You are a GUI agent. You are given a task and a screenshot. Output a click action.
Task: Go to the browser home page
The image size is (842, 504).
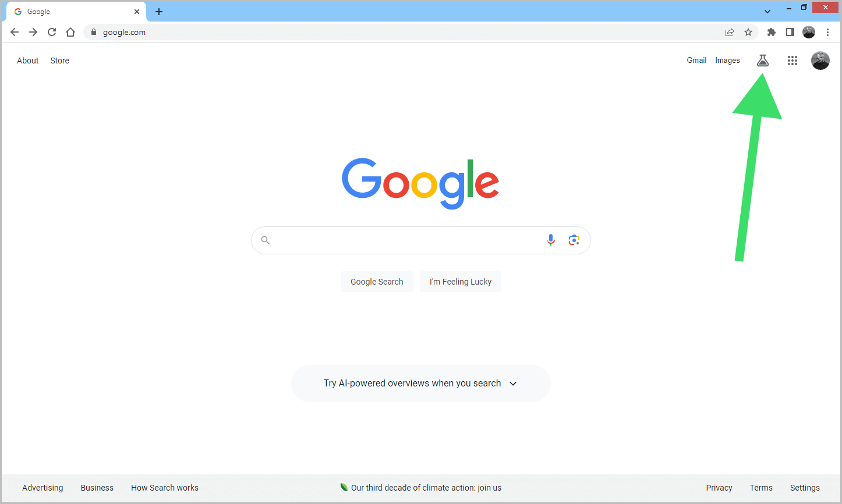pos(70,32)
